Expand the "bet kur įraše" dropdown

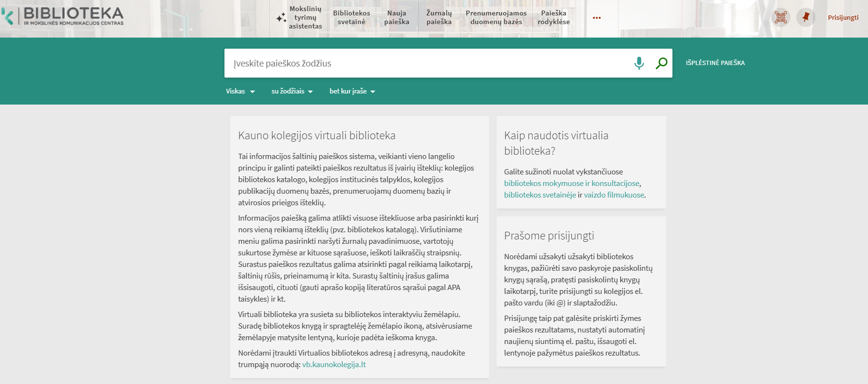point(352,92)
